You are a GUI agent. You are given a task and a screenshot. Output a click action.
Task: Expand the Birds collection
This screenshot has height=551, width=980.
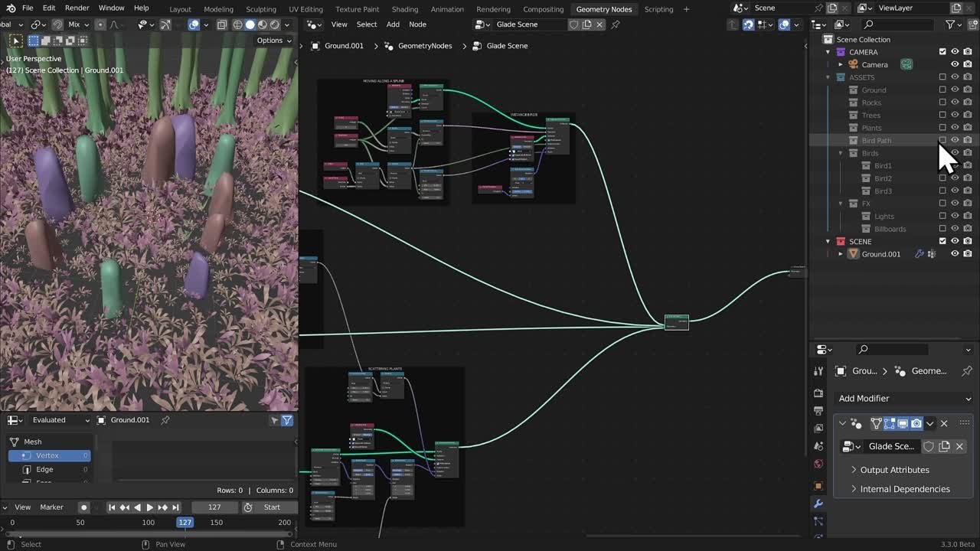pyautogui.click(x=841, y=153)
